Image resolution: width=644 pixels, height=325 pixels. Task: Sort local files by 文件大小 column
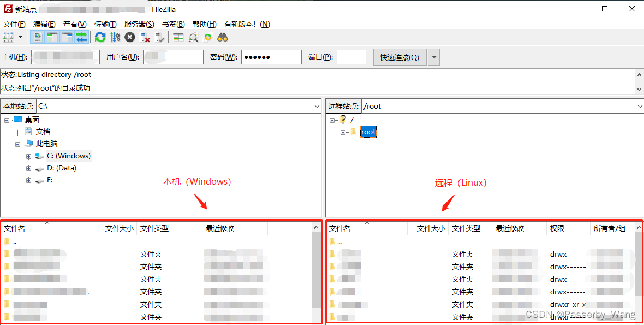(x=115, y=228)
